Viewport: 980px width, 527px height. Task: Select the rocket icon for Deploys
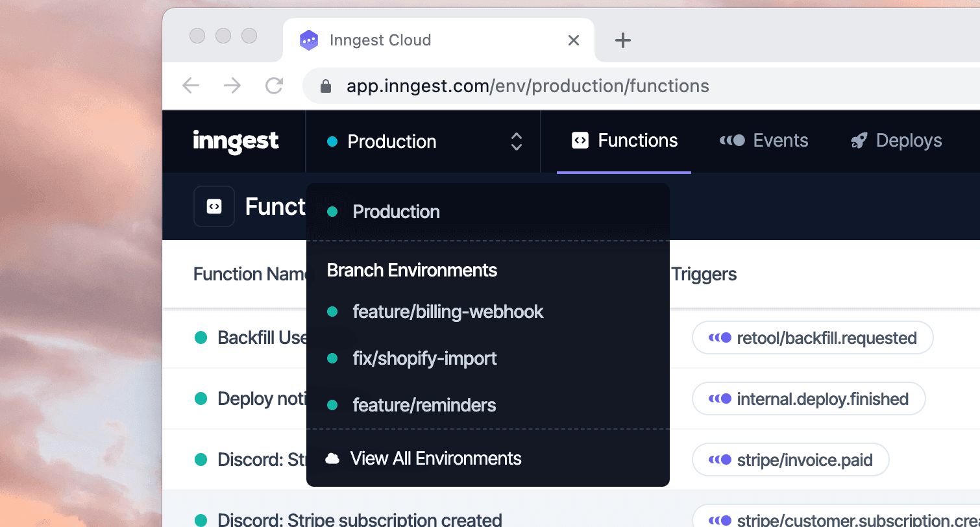click(859, 140)
